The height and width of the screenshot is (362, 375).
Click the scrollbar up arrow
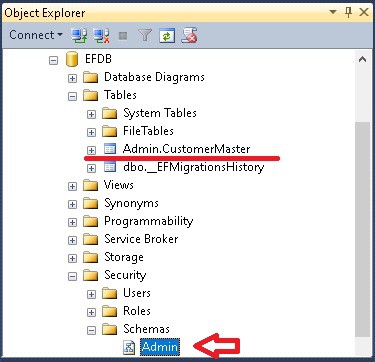point(362,60)
